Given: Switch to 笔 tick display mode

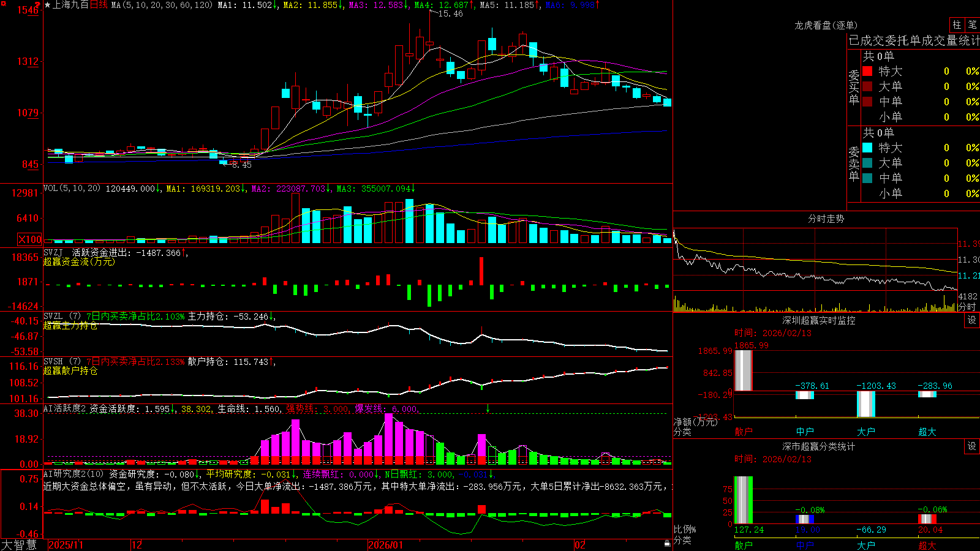Looking at the screenshot, I should [973, 25].
